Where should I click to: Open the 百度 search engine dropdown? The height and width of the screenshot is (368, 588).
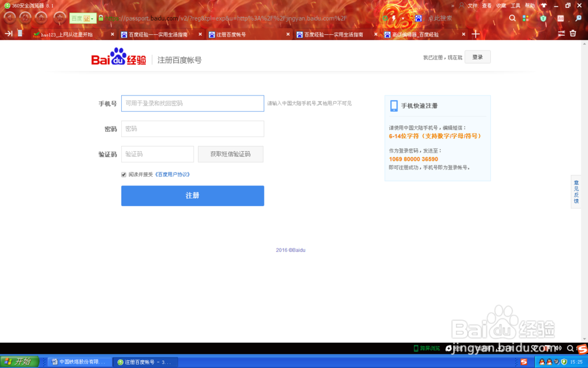click(92, 18)
